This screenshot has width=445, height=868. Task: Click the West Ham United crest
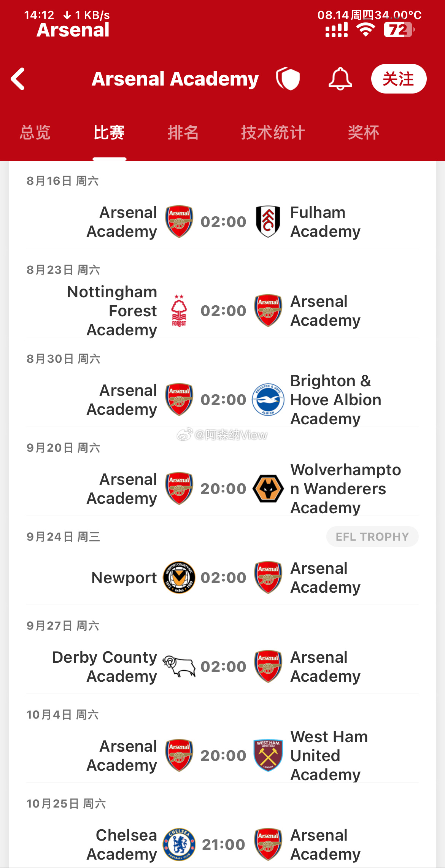[268, 755]
